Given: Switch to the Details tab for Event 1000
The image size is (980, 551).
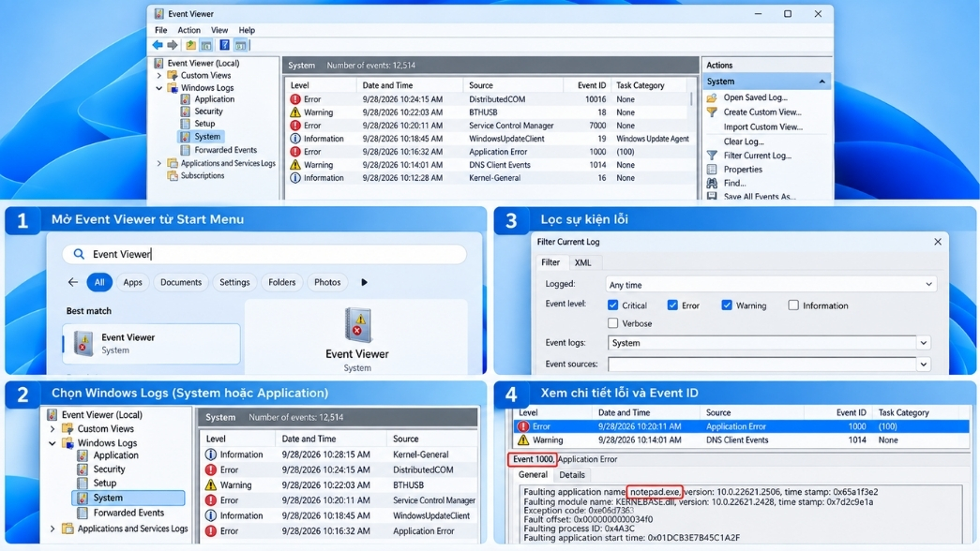Looking at the screenshot, I should coord(572,475).
